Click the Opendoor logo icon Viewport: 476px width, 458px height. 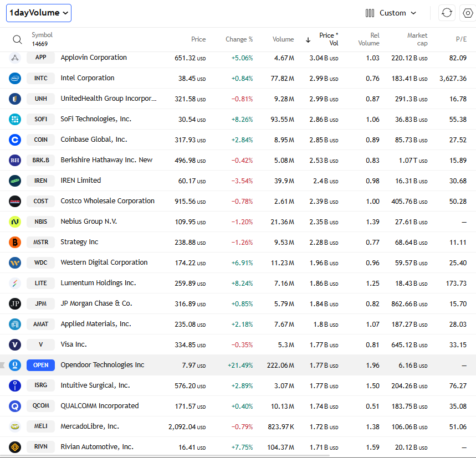(15, 365)
